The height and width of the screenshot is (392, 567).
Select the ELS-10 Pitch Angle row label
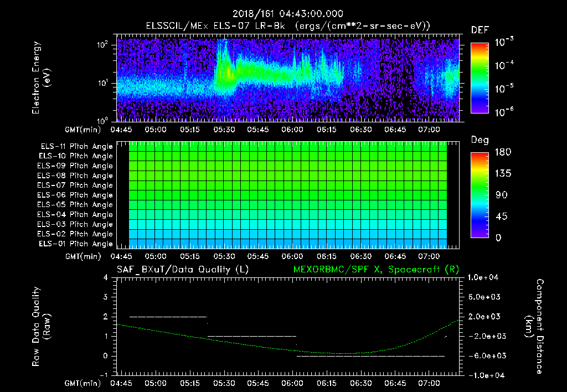76,156
